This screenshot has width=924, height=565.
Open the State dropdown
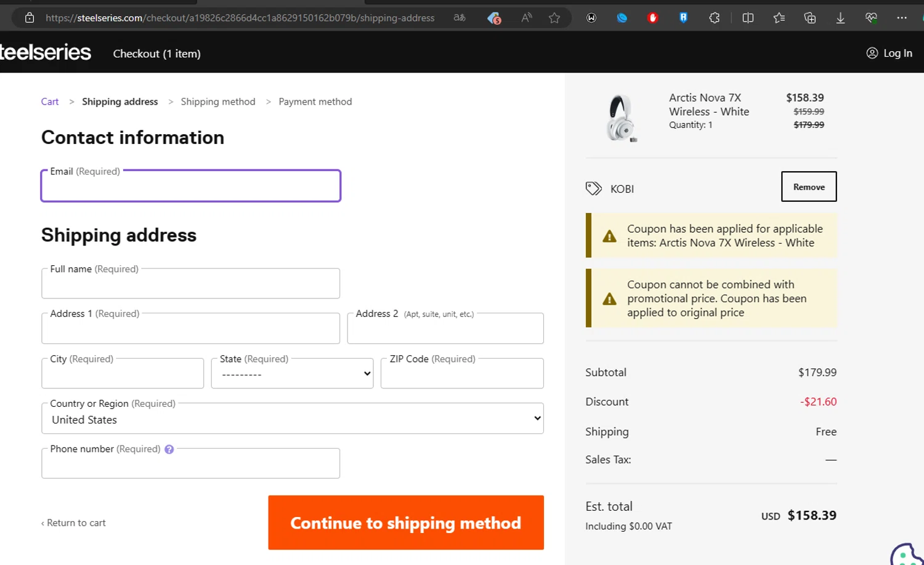coord(293,374)
